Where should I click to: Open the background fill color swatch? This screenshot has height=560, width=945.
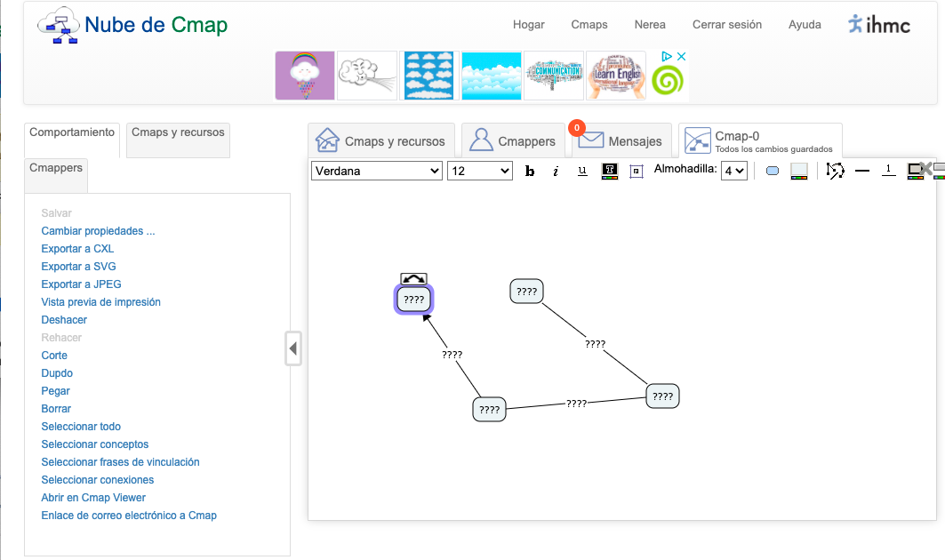798,171
